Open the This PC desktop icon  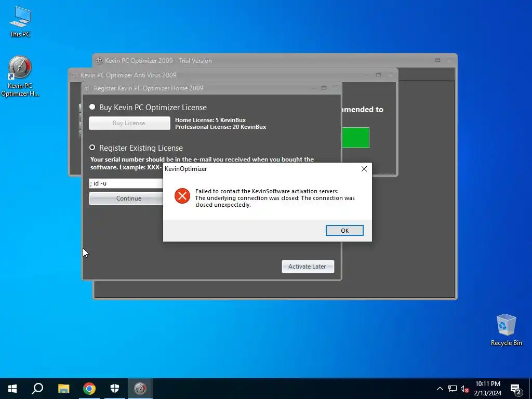(20, 21)
